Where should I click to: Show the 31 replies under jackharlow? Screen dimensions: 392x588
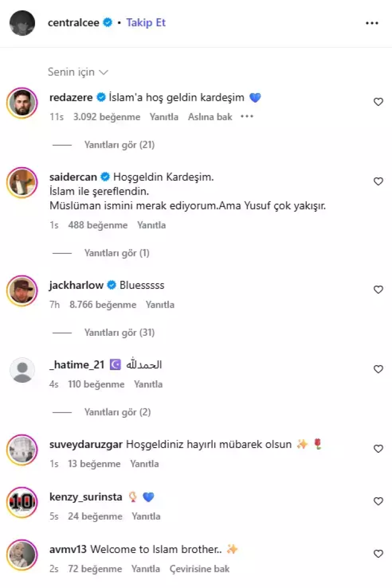(119, 333)
